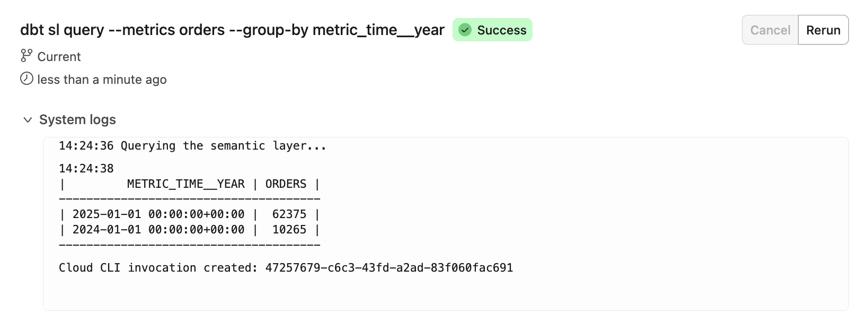Click the METRIC_TIME__YEAR column header text
The height and width of the screenshot is (330, 868).
[185, 184]
